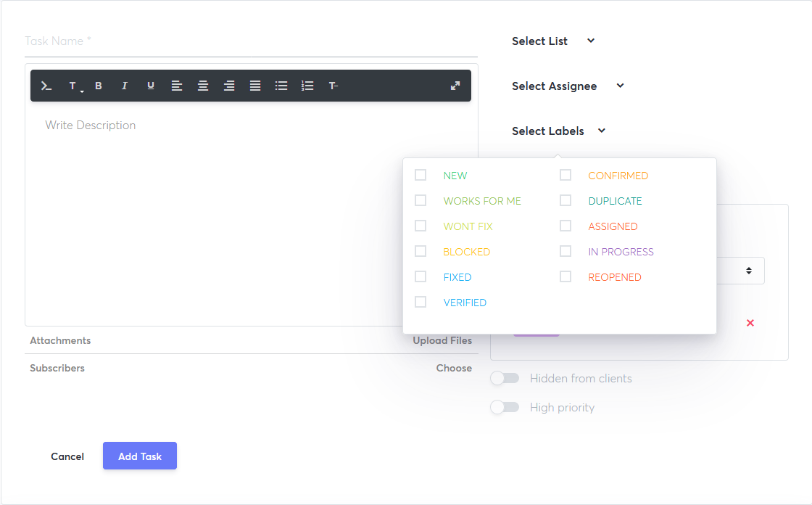The width and height of the screenshot is (812, 505).
Task: Collapse the Select Labels dropdown
Action: point(558,131)
